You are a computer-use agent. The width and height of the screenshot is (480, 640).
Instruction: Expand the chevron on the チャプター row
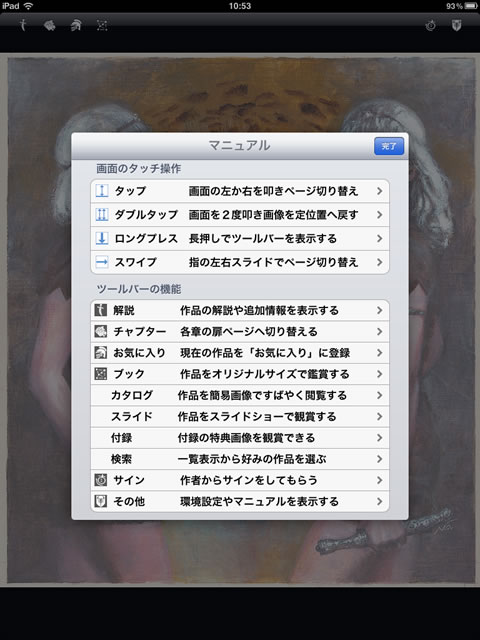[x=380, y=332]
